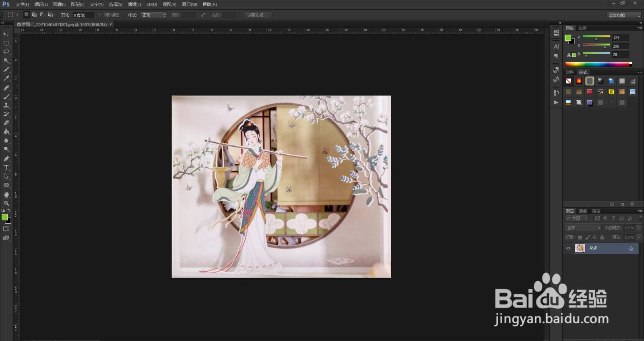Click the 羽化 feather input field

click(x=83, y=15)
